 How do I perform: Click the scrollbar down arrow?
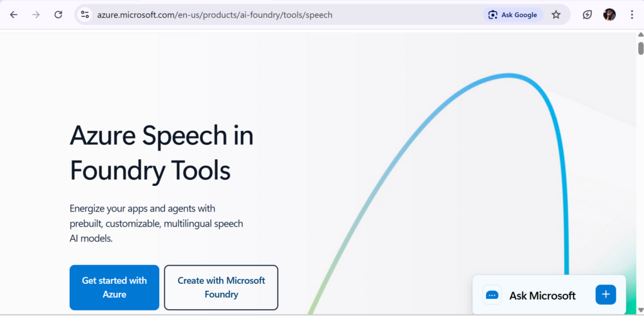pyautogui.click(x=640, y=310)
